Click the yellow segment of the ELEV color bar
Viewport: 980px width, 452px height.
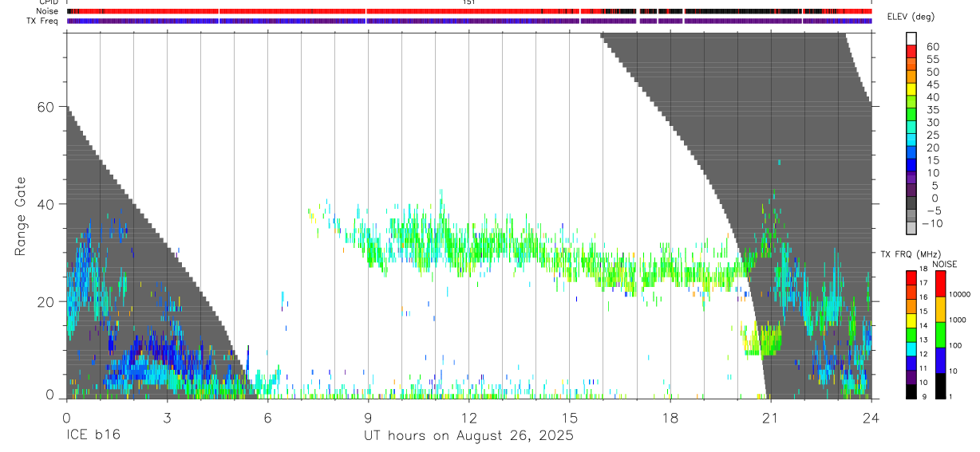(x=911, y=88)
